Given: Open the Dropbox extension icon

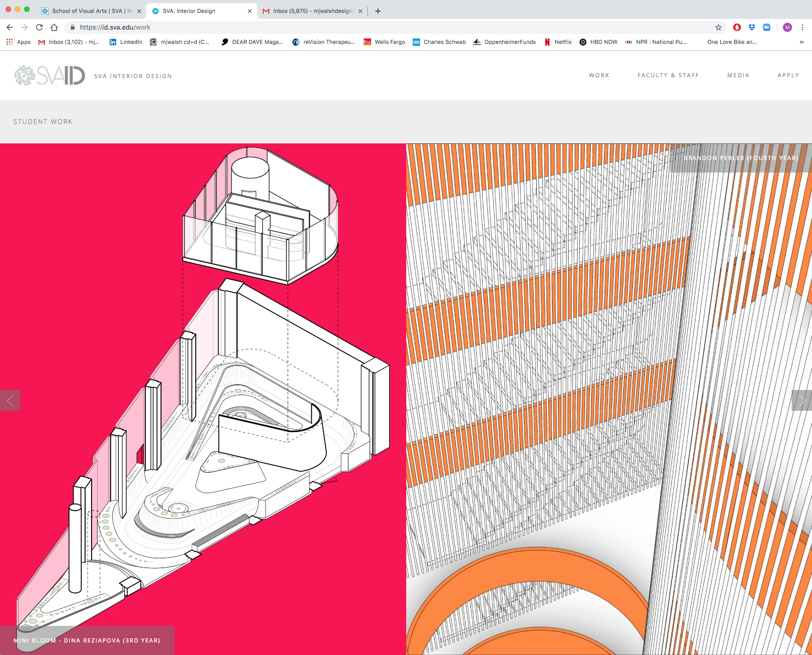Looking at the screenshot, I should pos(752,27).
